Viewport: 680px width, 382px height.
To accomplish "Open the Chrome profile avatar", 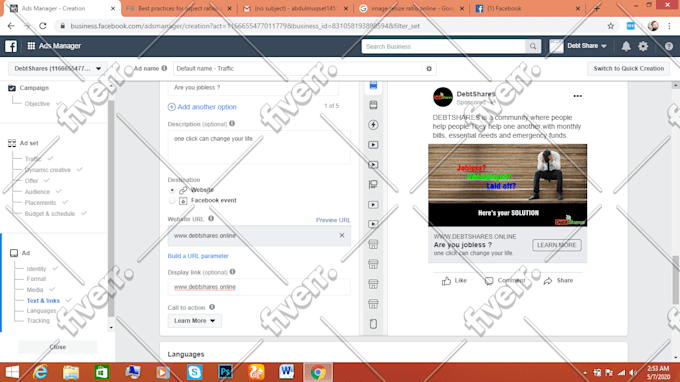I will [653, 26].
